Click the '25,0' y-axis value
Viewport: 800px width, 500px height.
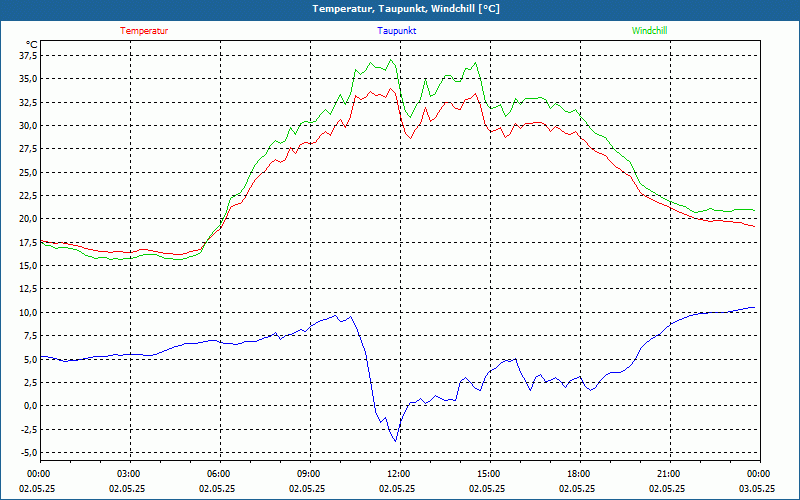28,172
